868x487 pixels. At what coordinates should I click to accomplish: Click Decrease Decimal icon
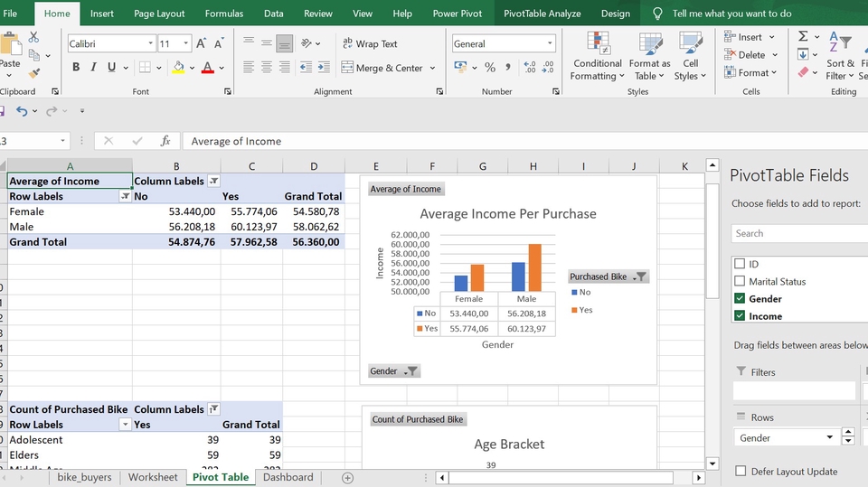click(548, 68)
